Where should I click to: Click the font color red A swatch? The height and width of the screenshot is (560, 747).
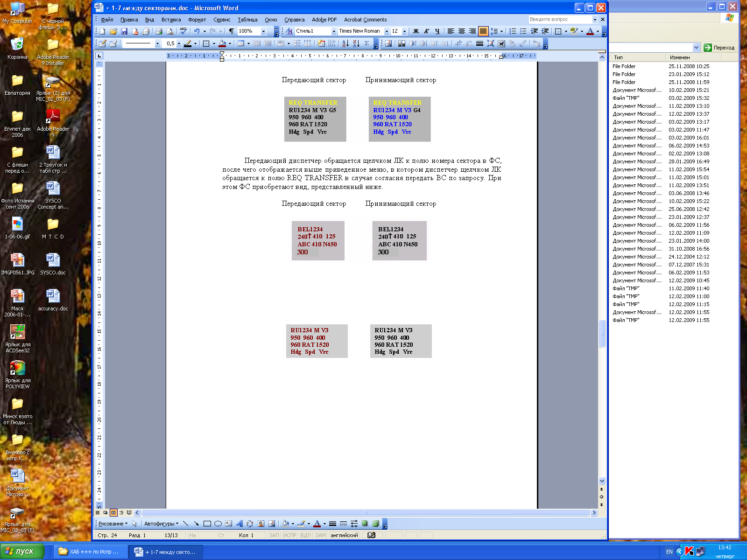click(590, 31)
